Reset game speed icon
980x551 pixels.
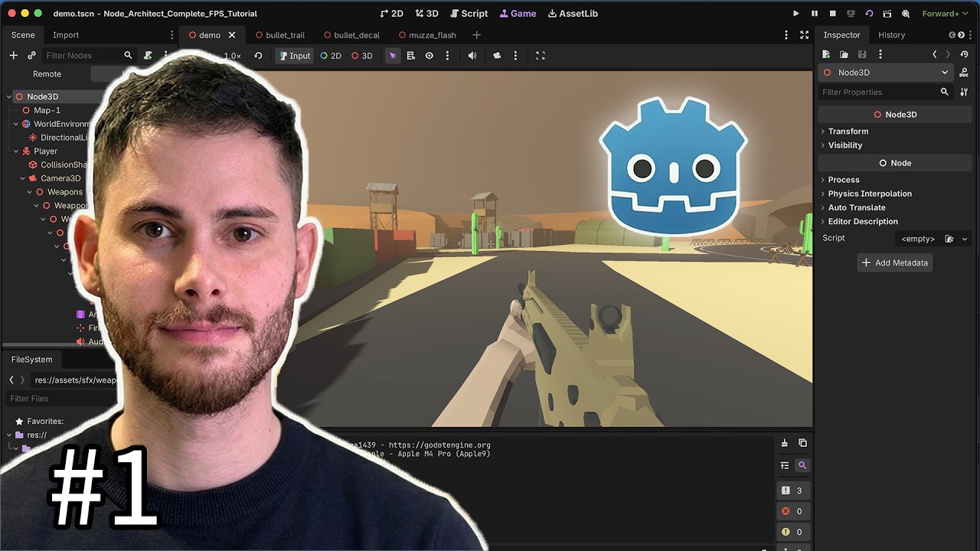tap(259, 56)
